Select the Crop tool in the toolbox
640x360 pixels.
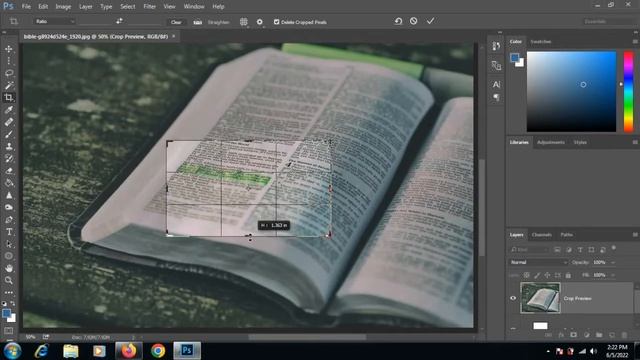point(9,98)
